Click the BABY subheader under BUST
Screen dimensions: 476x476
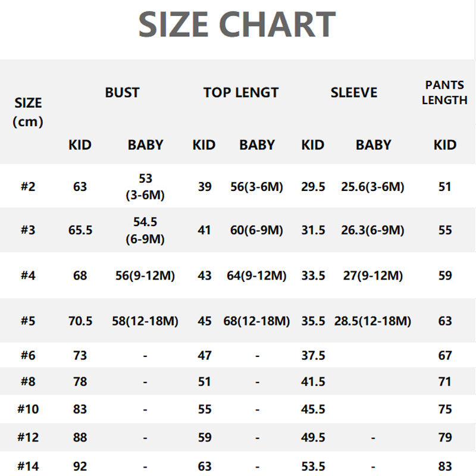coord(145,145)
